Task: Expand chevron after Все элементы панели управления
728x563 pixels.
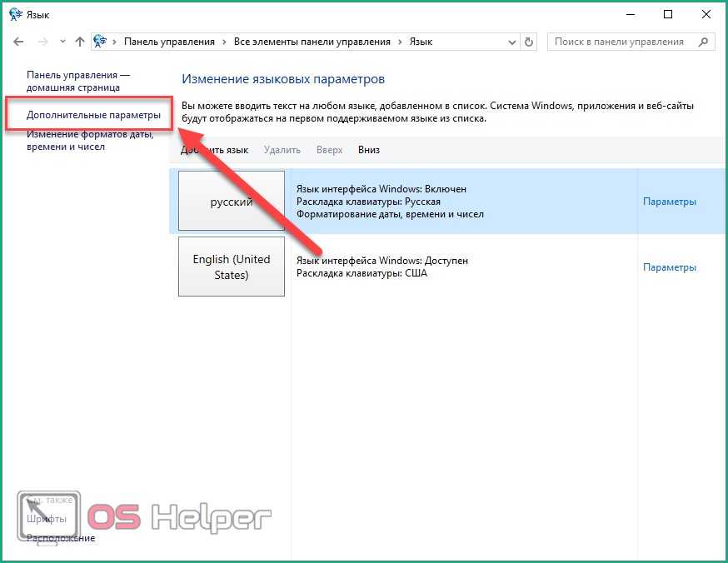Action: (x=400, y=42)
